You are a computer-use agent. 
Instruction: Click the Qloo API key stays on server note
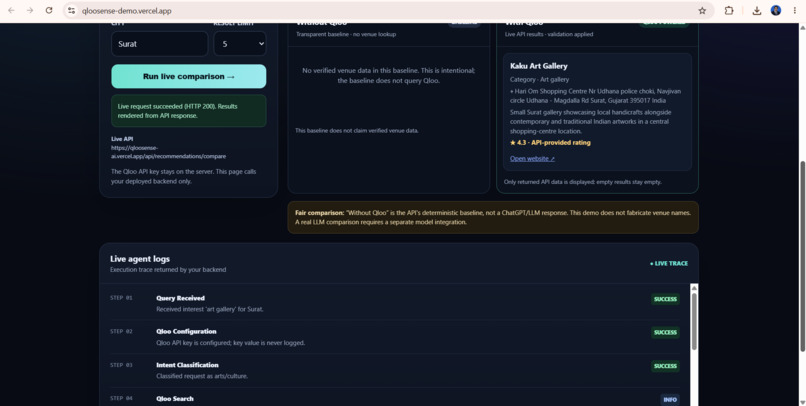pos(184,176)
